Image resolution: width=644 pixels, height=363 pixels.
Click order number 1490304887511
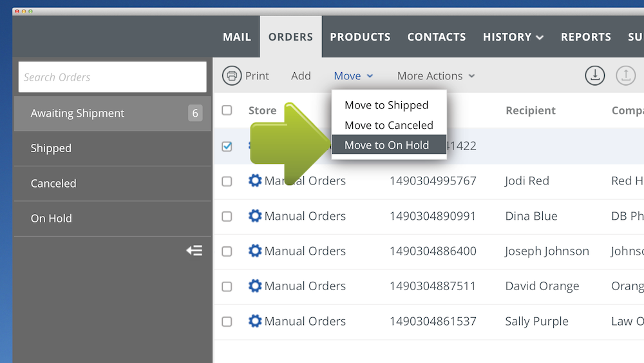(433, 286)
